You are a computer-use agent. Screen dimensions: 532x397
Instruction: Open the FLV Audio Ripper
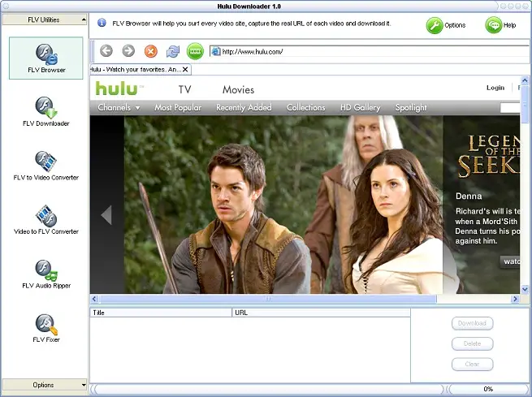click(46, 274)
